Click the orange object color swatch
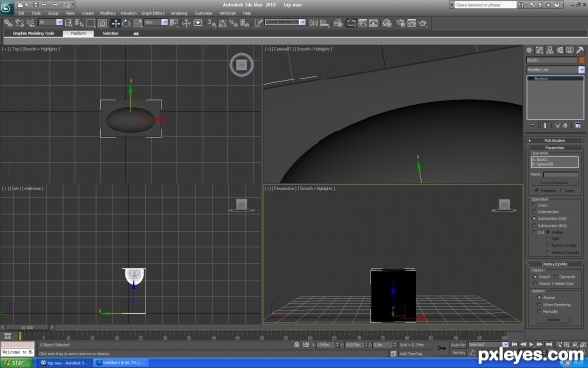 click(581, 60)
